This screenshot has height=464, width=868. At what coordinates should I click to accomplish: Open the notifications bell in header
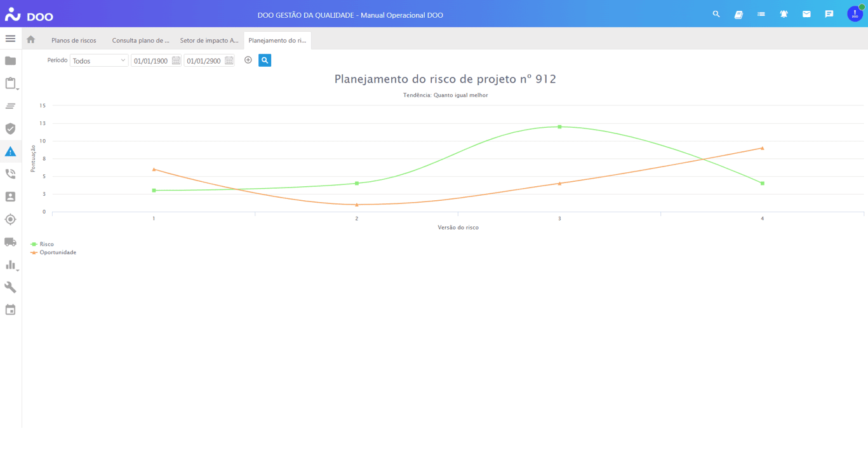[x=784, y=14]
